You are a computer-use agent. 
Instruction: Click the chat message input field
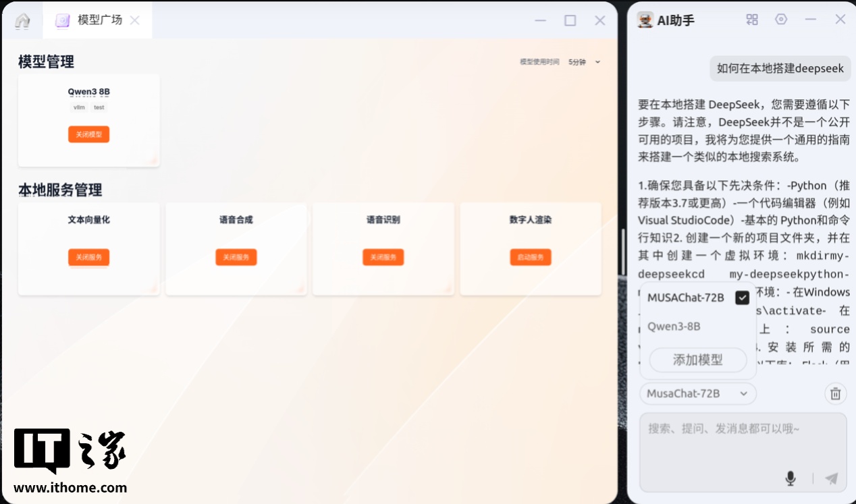coord(743,439)
